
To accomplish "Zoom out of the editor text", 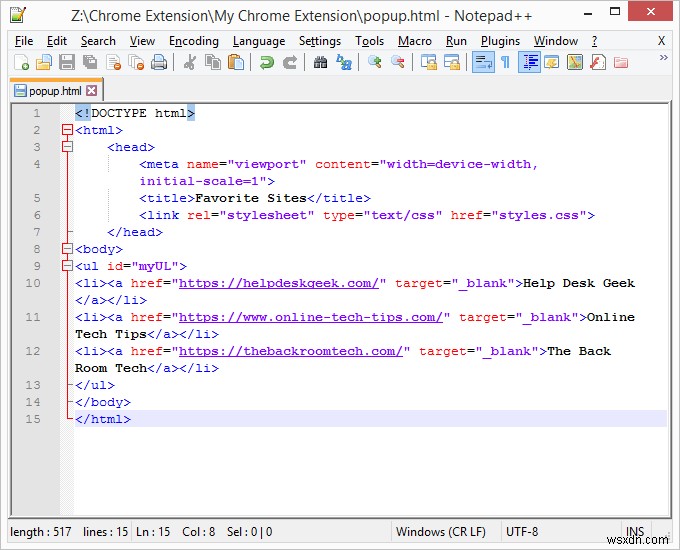I will [x=398, y=62].
